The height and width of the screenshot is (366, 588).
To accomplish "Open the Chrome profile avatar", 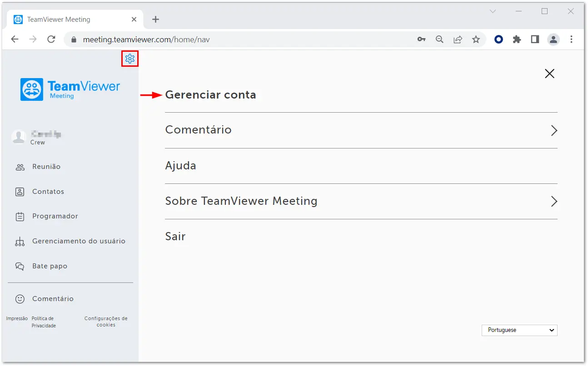I will pos(553,40).
